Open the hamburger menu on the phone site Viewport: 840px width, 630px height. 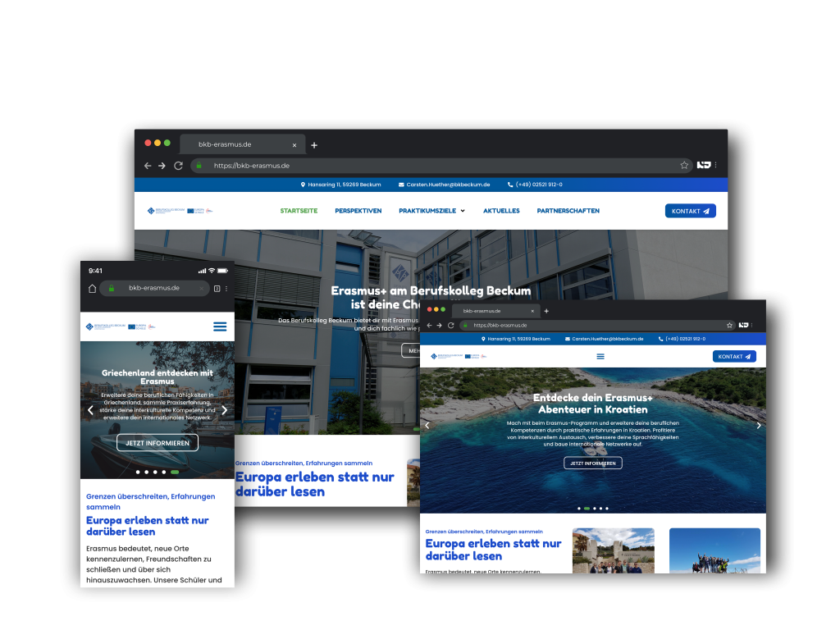(x=220, y=326)
